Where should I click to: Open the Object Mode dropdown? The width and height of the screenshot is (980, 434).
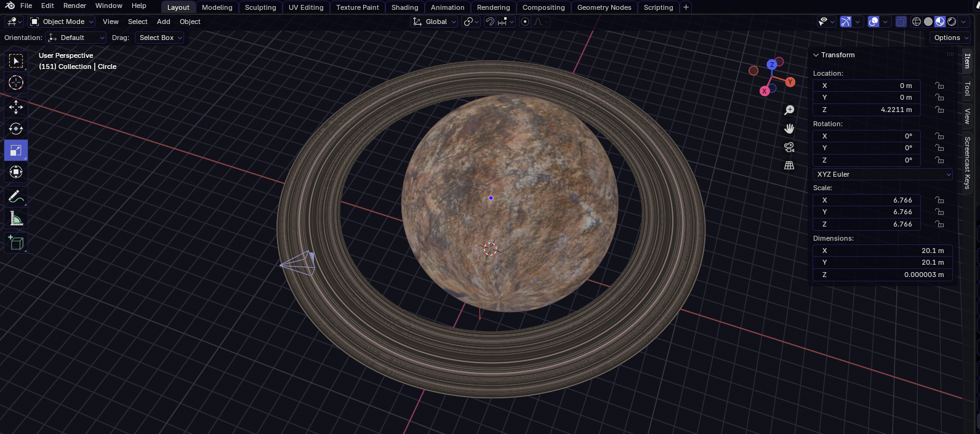pos(62,22)
